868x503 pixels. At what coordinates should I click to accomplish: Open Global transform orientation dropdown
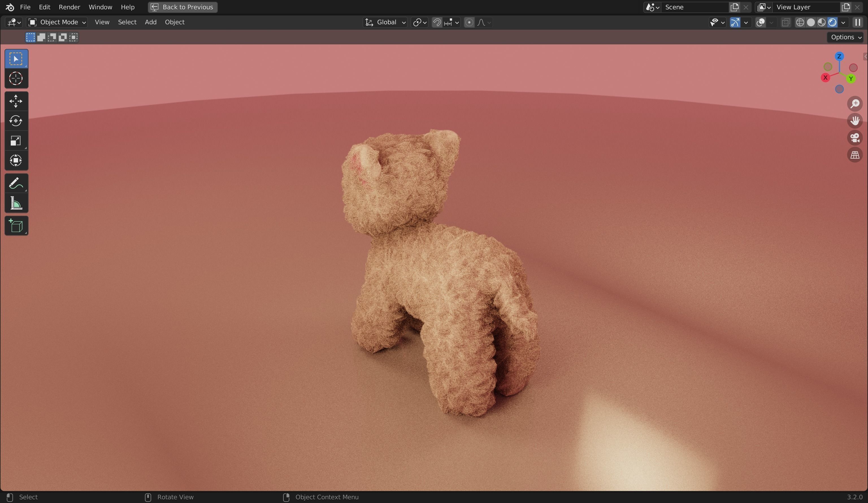tap(385, 22)
